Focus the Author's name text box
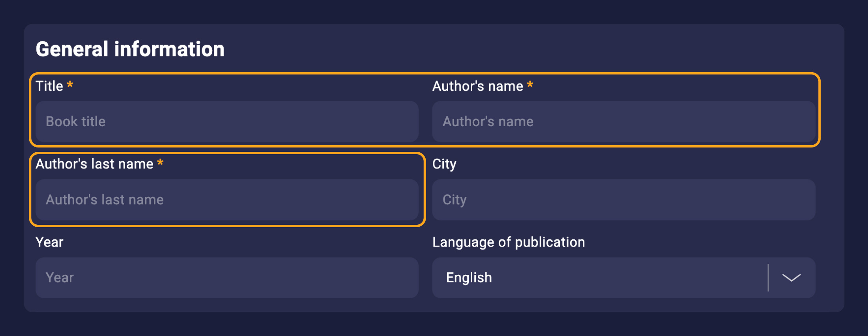This screenshot has width=868, height=336. coord(623,121)
